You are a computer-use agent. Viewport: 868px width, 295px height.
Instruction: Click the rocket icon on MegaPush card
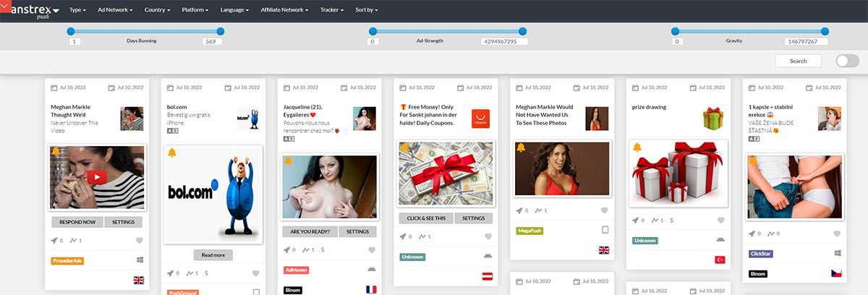coord(519,210)
